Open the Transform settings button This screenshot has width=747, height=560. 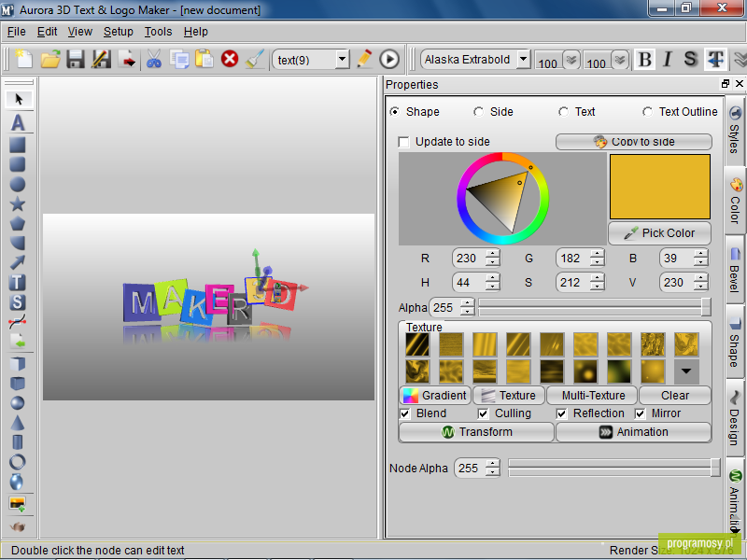coord(477,432)
